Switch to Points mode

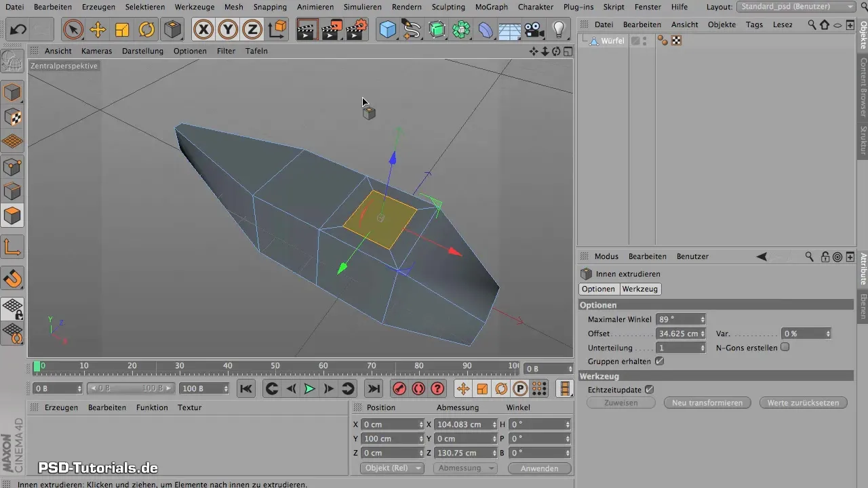click(x=13, y=166)
